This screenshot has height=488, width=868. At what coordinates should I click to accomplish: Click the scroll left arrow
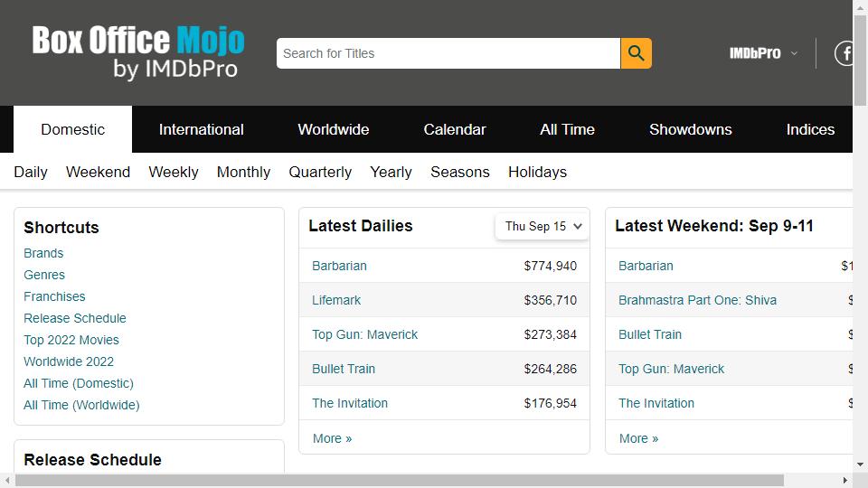pyautogui.click(x=7, y=480)
